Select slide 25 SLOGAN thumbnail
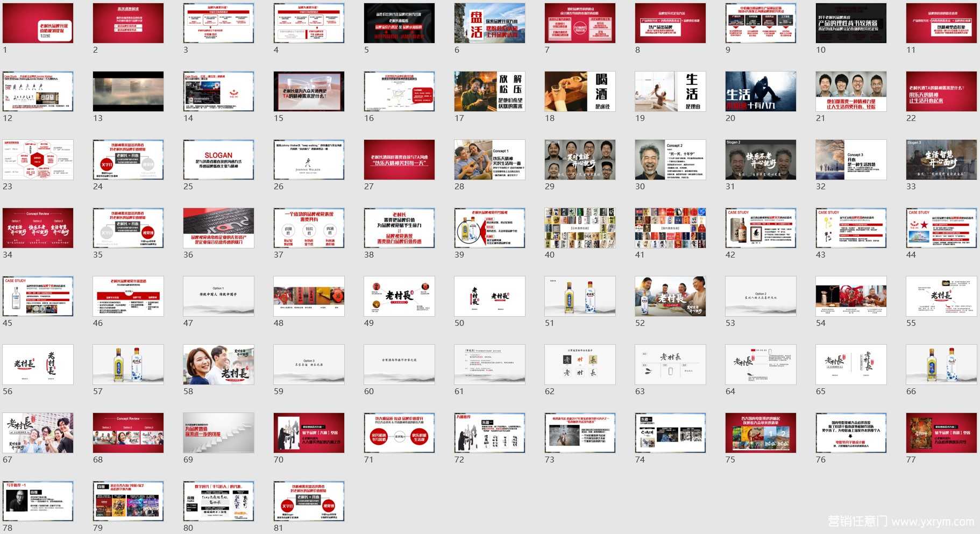980x534 pixels. [x=218, y=160]
